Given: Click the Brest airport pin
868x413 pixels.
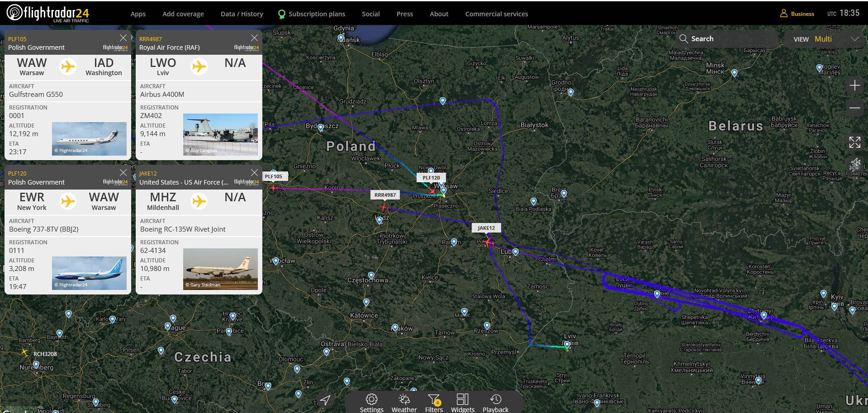Looking at the screenshot, I should click(x=564, y=194).
